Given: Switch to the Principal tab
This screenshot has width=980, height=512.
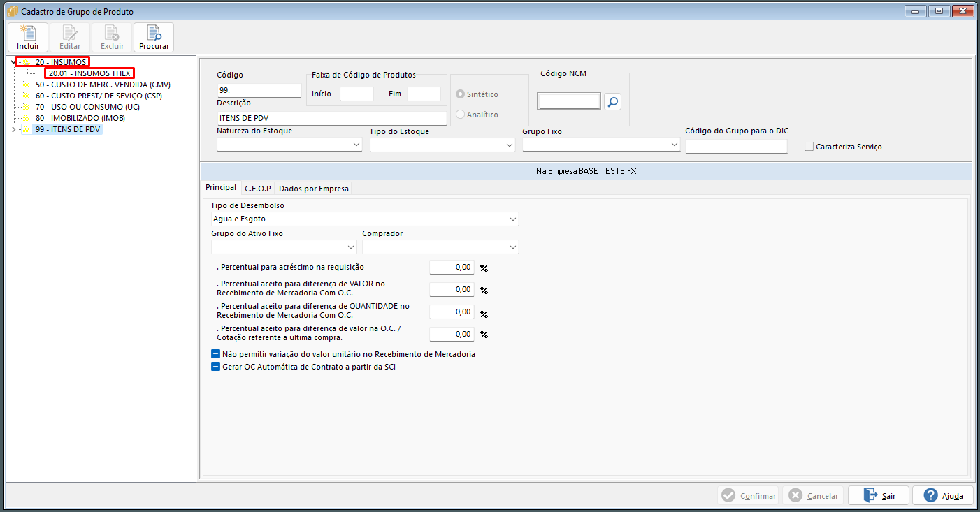Looking at the screenshot, I should click(221, 188).
